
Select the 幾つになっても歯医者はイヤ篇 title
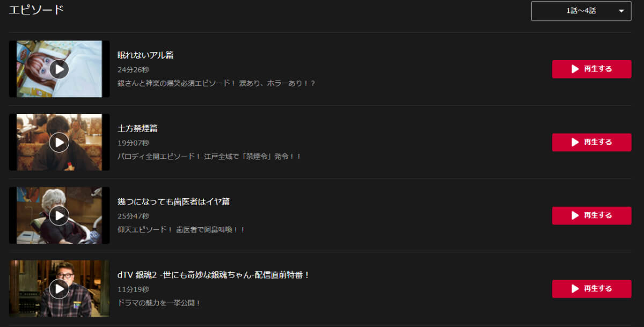point(174,201)
